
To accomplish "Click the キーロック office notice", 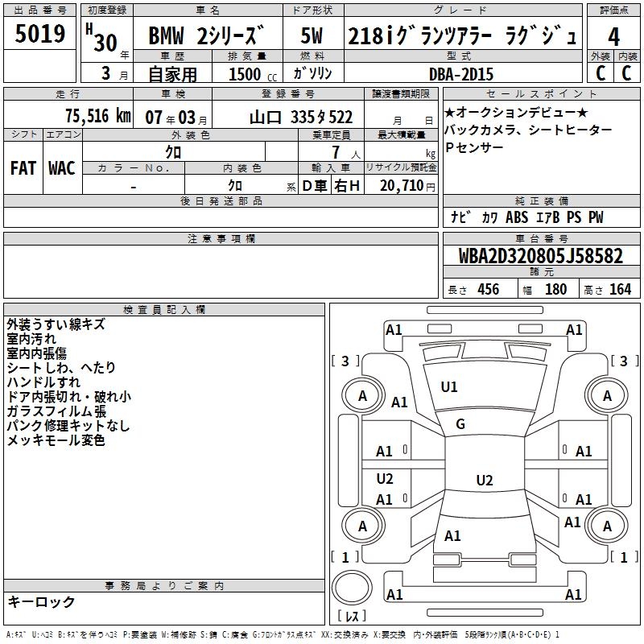I will pyautogui.click(x=42, y=601).
